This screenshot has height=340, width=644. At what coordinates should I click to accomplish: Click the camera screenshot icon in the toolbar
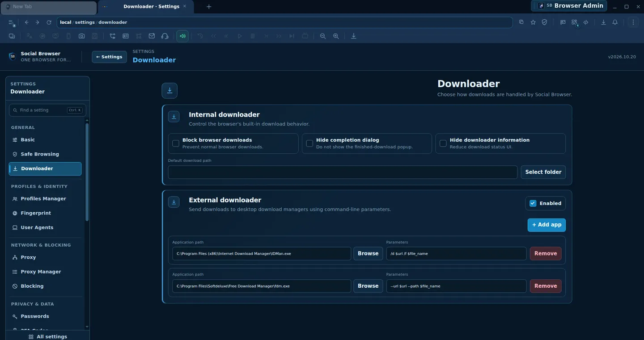click(x=81, y=36)
